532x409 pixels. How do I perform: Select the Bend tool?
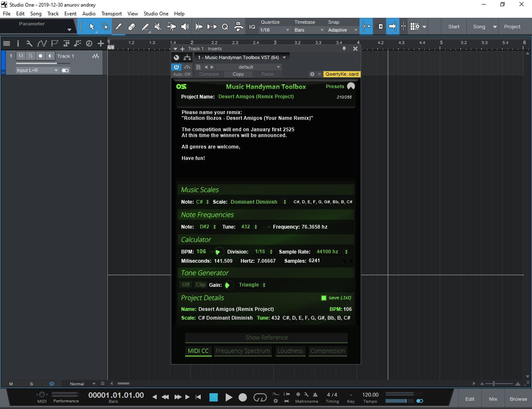pyautogui.click(x=171, y=27)
